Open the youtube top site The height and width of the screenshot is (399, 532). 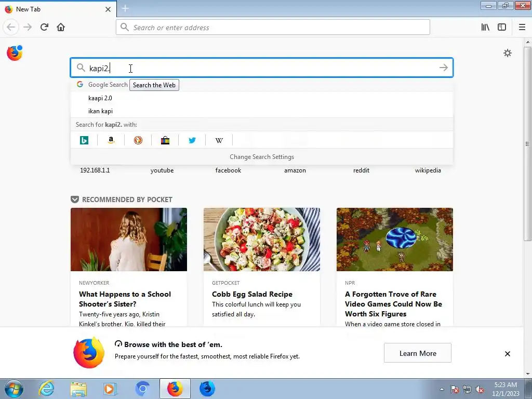click(x=162, y=170)
